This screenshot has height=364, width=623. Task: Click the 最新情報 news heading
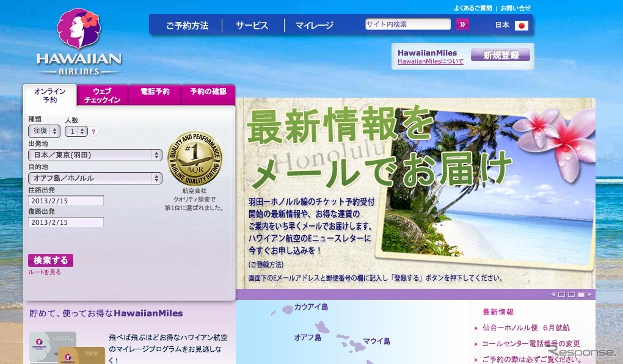click(x=498, y=312)
